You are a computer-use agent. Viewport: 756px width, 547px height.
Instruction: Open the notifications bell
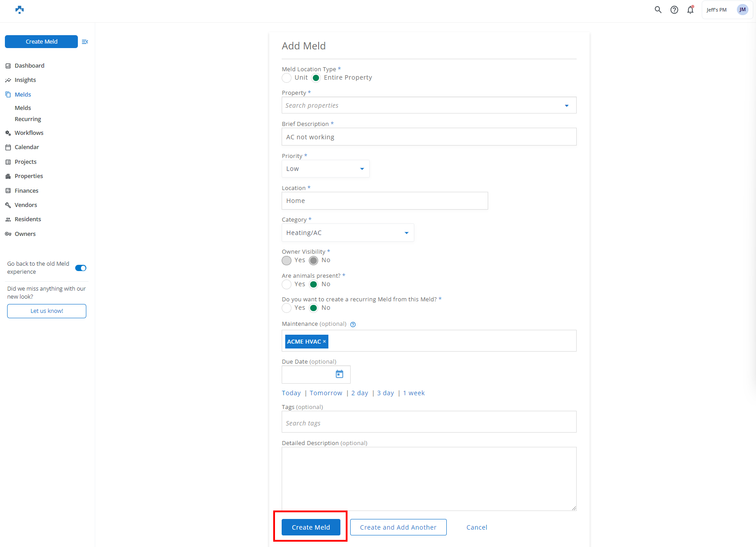(x=690, y=10)
